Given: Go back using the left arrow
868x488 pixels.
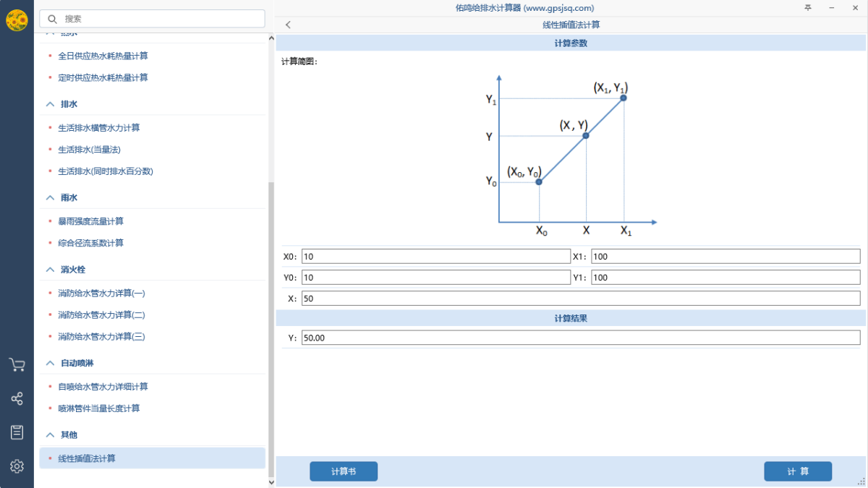Looking at the screenshot, I should click(x=288, y=25).
